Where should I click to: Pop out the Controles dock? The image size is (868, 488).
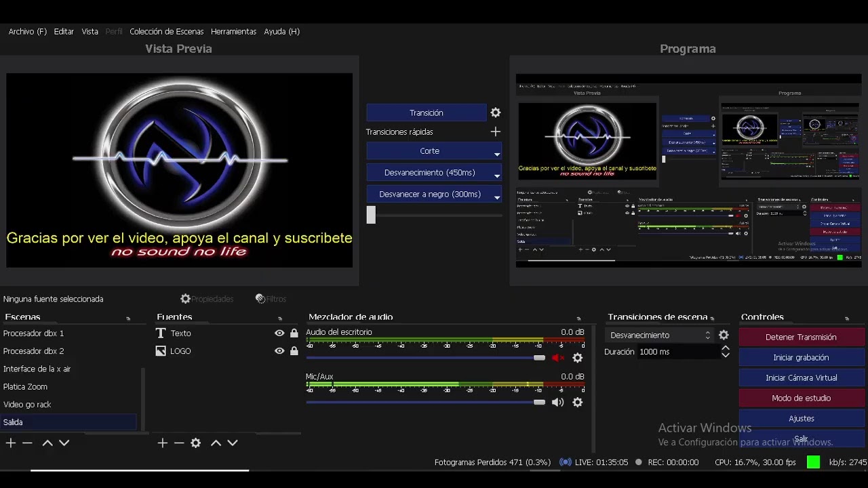tap(847, 319)
